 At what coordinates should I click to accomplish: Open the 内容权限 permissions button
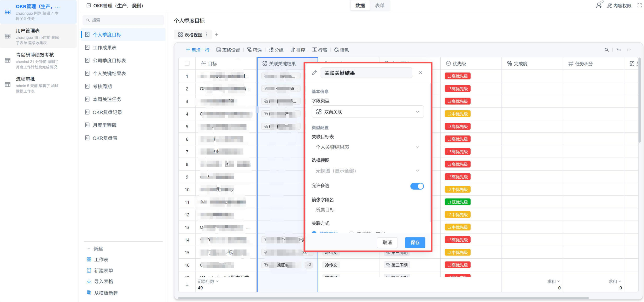pyautogui.click(x=619, y=5)
